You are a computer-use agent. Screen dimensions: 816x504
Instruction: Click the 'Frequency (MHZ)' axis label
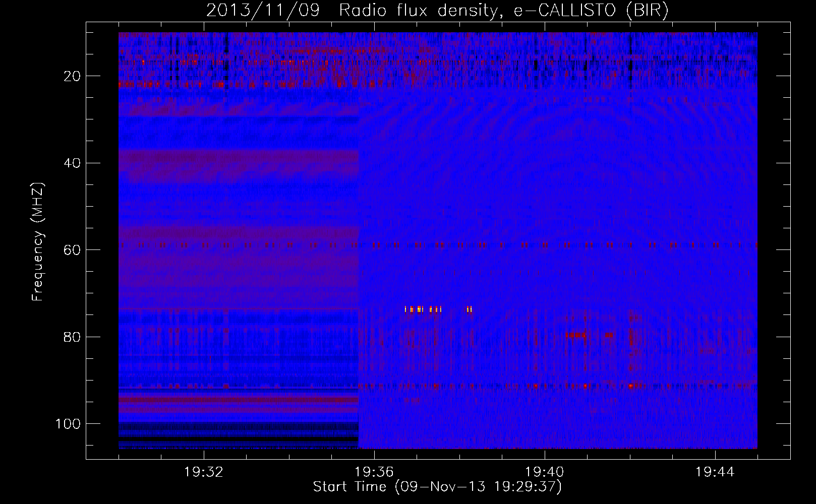[38, 241]
